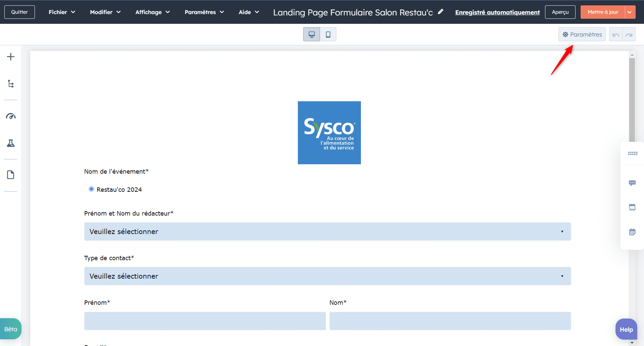Click the Paramètres gear button

point(582,35)
